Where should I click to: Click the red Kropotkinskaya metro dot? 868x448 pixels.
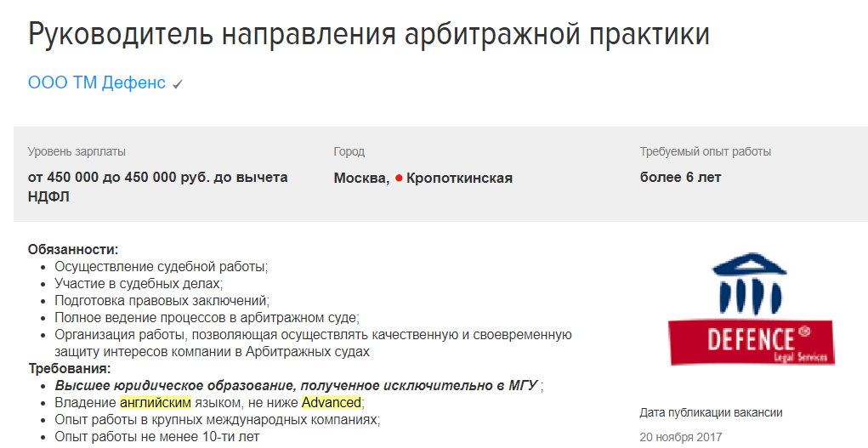[398, 179]
